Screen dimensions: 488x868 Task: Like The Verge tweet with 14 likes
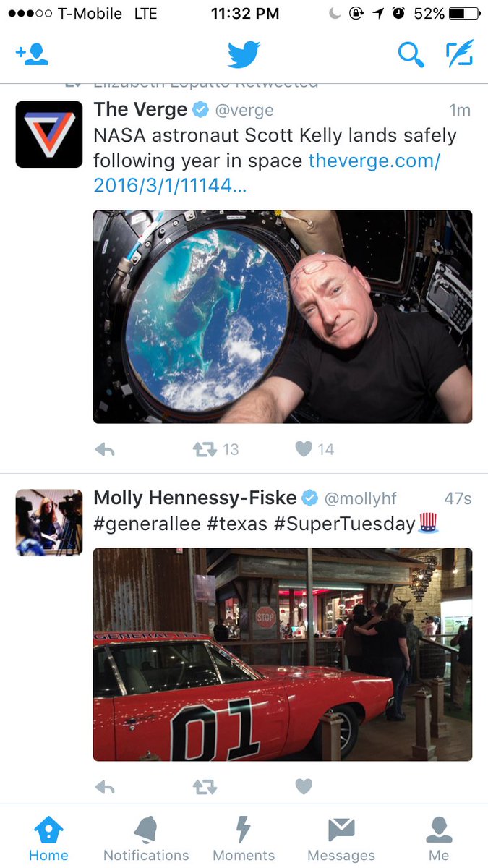(x=304, y=449)
